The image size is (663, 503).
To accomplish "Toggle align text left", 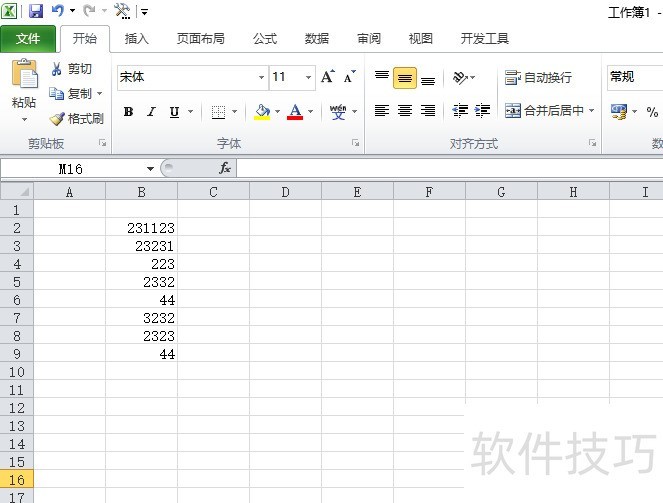I will point(382,111).
